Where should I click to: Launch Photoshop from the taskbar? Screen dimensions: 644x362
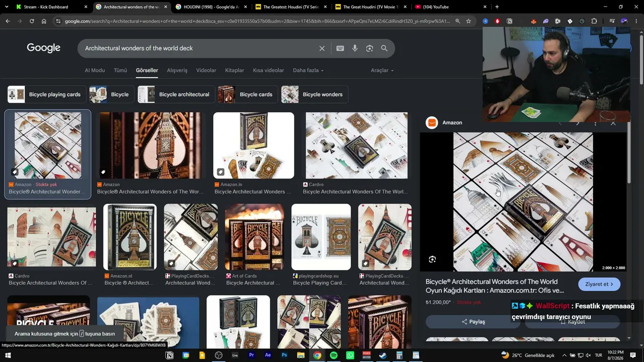coord(284,355)
